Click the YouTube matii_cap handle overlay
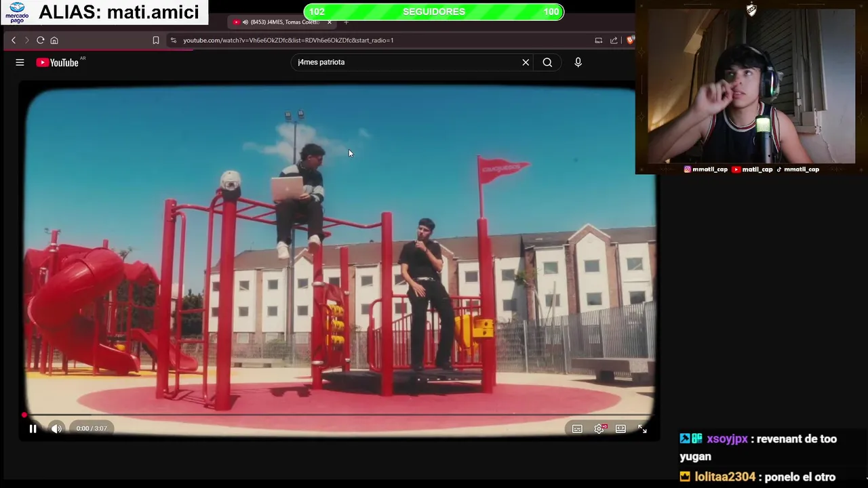The height and width of the screenshot is (488, 868). [x=752, y=169]
